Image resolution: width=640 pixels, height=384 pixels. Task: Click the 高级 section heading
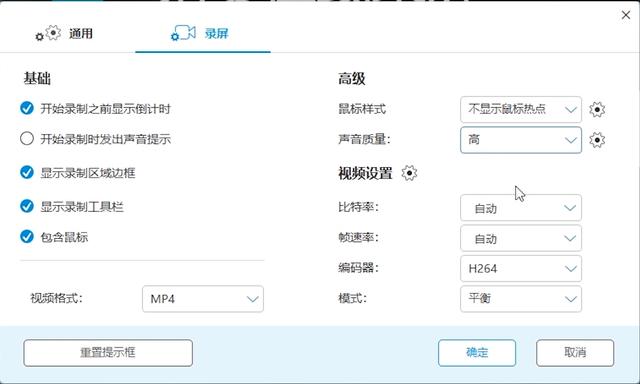point(351,78)
